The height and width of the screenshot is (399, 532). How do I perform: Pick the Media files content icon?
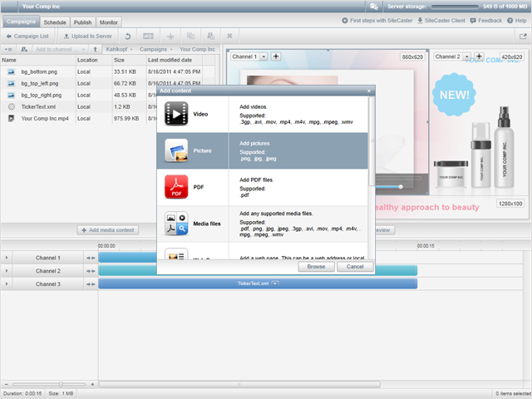pos(176,225)
